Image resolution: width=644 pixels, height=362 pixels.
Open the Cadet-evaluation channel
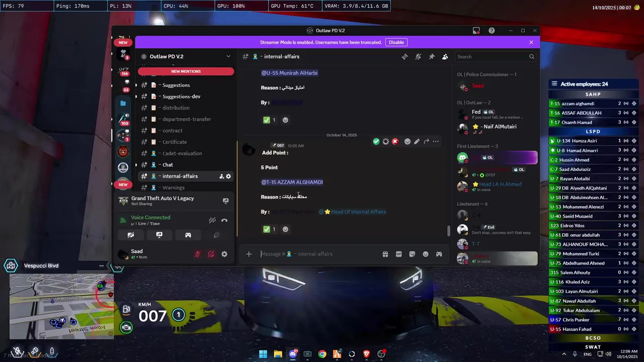(186, 153)
